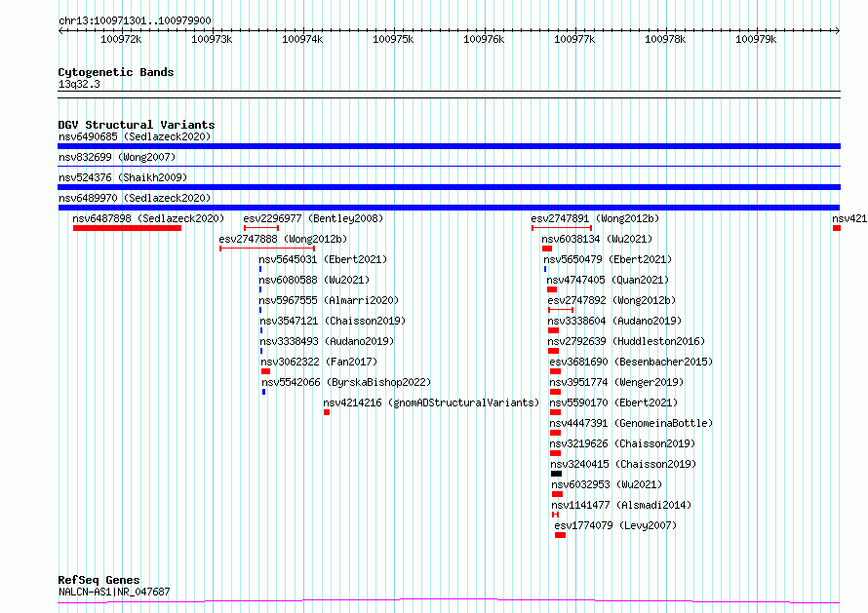868x613 pixels.
Task: Select the nsv6487898 (Sedlazeck2020) label
Action: [148, 218]
